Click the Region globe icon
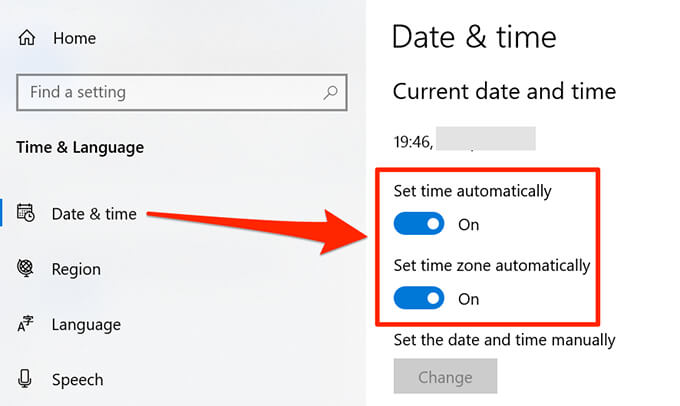 [x=27, y=269]
